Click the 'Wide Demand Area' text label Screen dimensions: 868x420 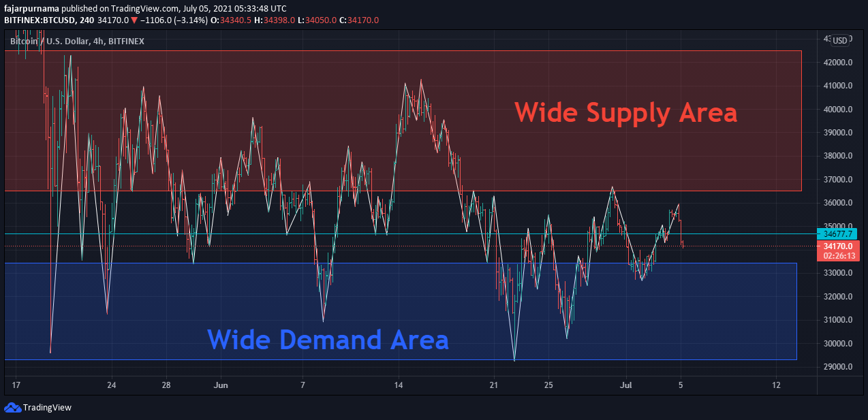pyautogui.click(x=328, y=338)
